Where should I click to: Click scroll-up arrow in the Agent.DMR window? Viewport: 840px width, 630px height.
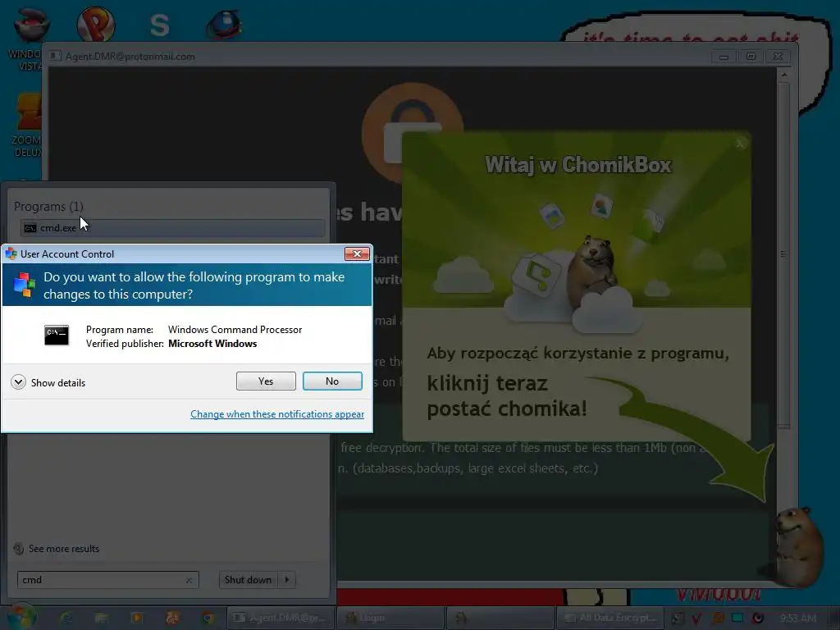(783, 75)
